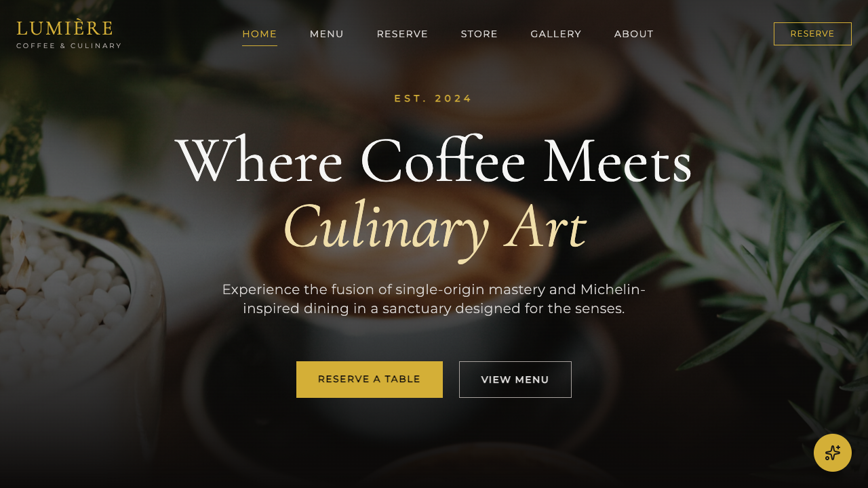
Task: Open the Menu page from navigation
Action: [327, 34]
